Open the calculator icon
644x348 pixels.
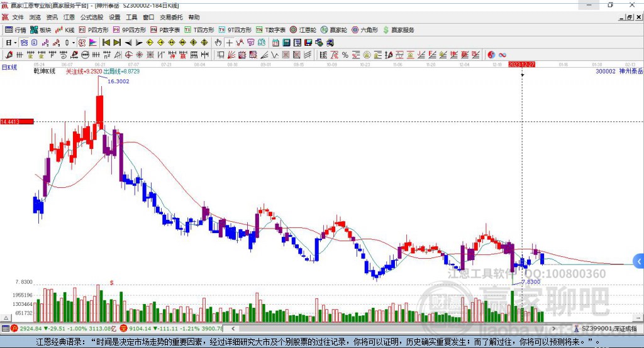(x=286, y=43)
